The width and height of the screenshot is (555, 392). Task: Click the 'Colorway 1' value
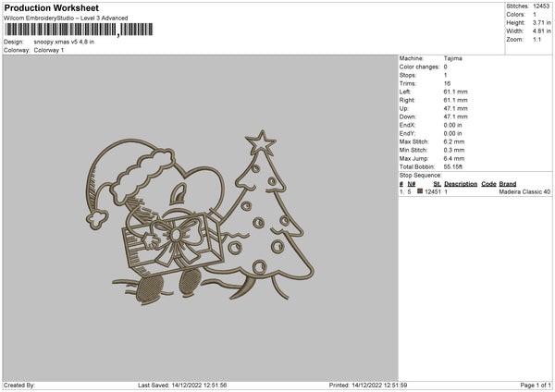point(49,50)
